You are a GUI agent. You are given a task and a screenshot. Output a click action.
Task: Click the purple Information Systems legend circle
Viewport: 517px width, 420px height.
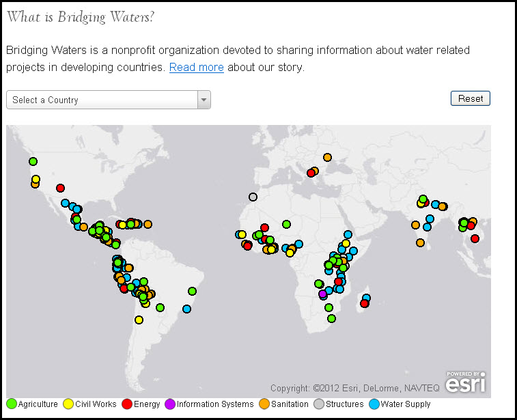(170, 404)
